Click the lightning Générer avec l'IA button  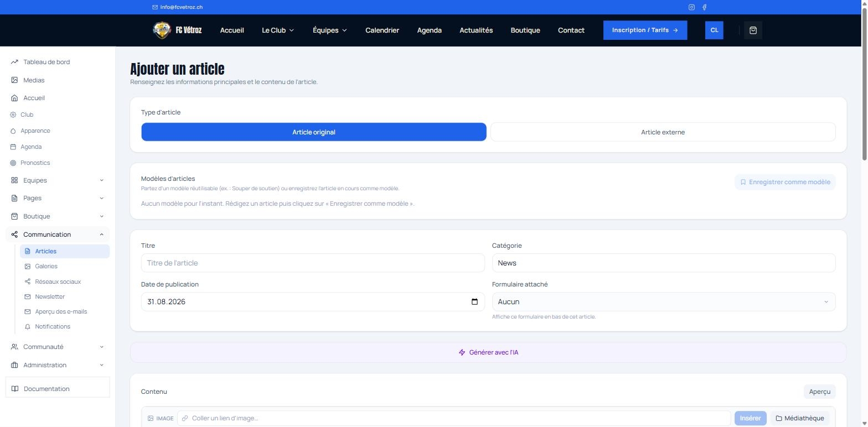click(x=488, y=352)
